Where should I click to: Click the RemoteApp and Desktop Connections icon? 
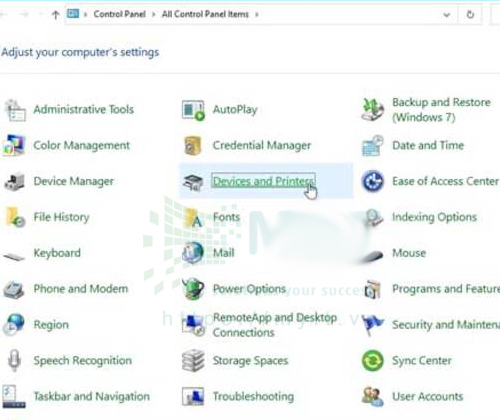pos(193,325)
